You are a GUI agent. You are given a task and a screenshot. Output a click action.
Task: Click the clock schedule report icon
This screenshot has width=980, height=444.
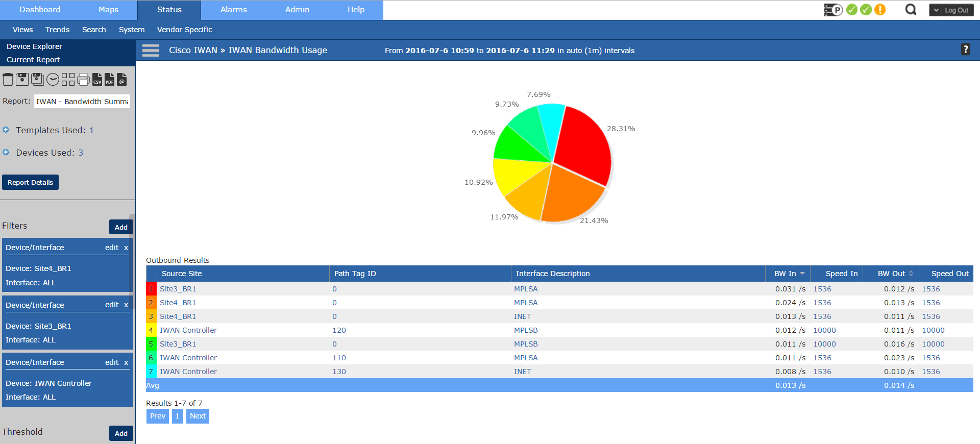[53, 79]
